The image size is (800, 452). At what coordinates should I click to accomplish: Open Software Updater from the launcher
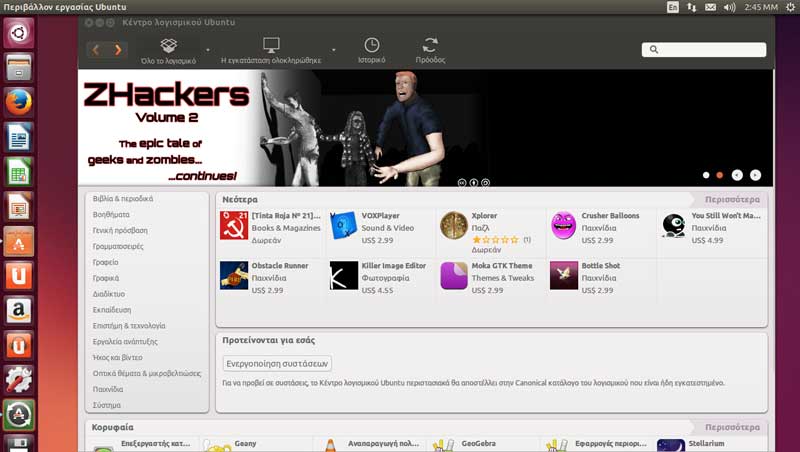[19, 414]
